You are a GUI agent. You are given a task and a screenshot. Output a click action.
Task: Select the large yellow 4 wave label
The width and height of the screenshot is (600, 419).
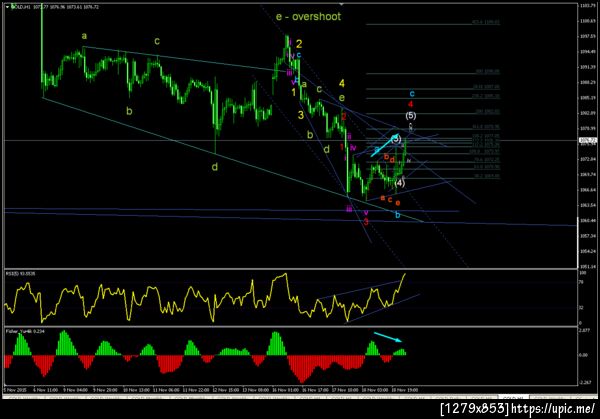click(x=342, y=83)
